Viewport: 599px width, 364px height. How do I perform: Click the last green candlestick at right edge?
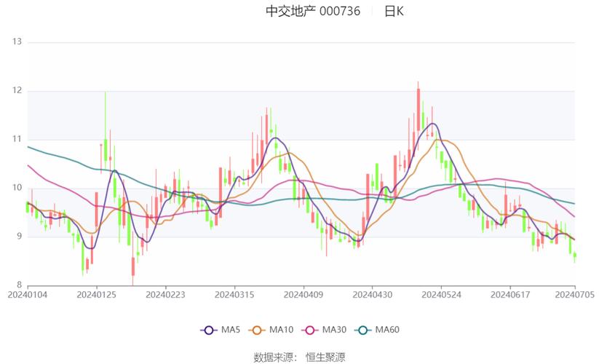(x=575, y=256)
